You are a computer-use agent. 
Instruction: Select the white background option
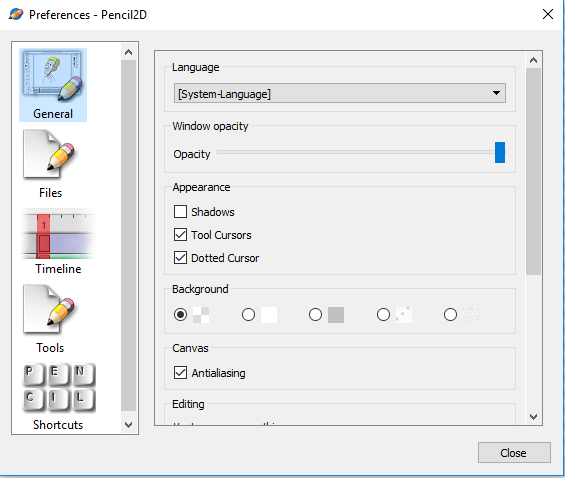coord(248,314)
